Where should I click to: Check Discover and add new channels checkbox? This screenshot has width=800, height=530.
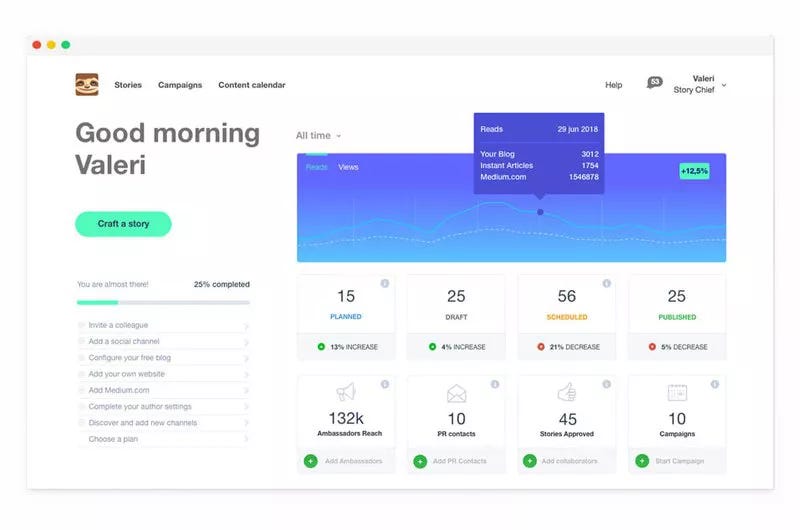click(81, 423)
